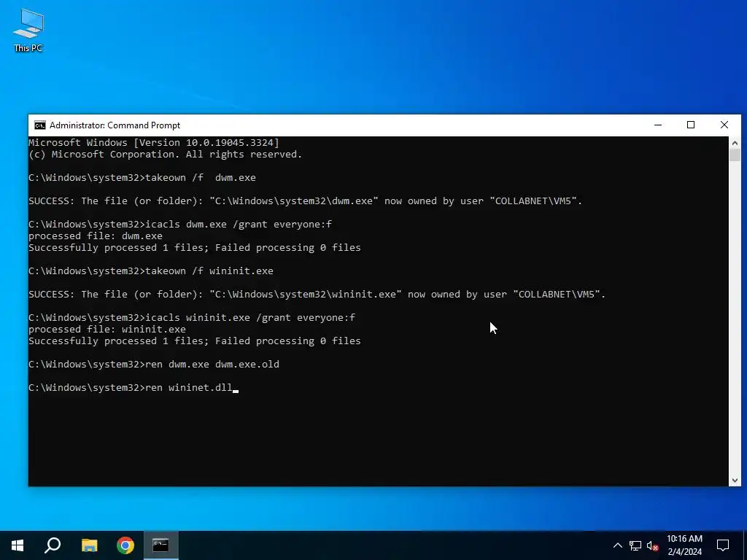
Task: Click the 'icacls dwm.exe /grant everyone:f' line
Action: 180,225
